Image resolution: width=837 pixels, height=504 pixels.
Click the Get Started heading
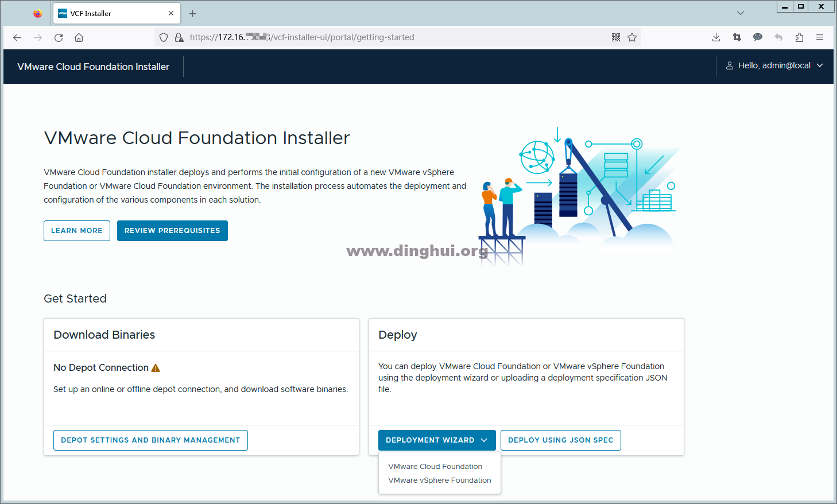coord(75,298)
